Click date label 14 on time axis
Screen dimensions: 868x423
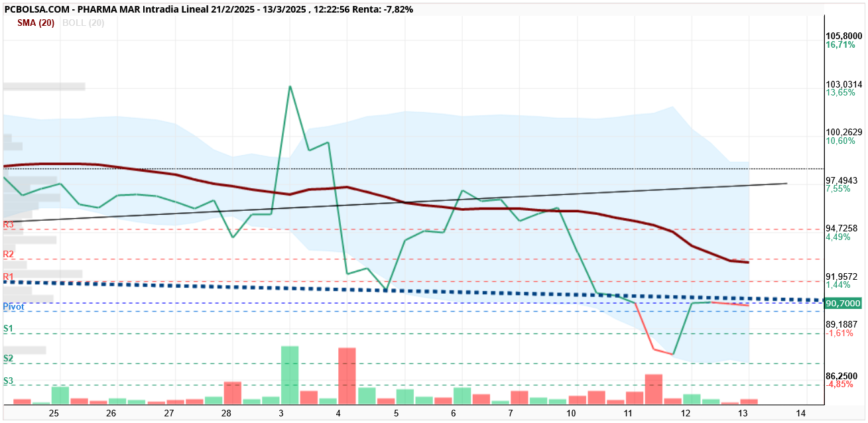pos(800,413)
